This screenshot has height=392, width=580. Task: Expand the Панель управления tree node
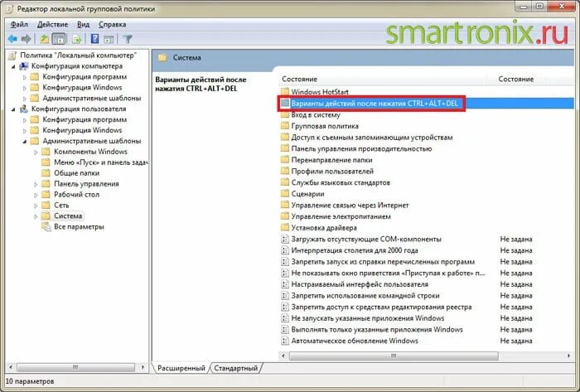(36, 184)
